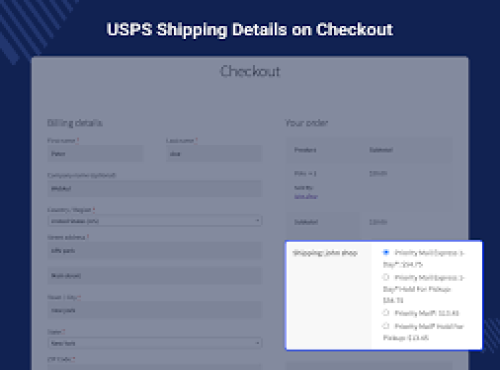Click the Product column header
This screenshot has height=370, width=500.
305,150
